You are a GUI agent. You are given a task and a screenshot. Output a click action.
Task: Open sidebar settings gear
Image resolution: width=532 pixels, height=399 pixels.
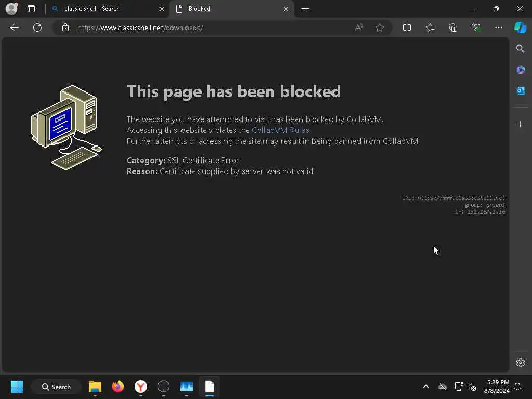[521, 363]
